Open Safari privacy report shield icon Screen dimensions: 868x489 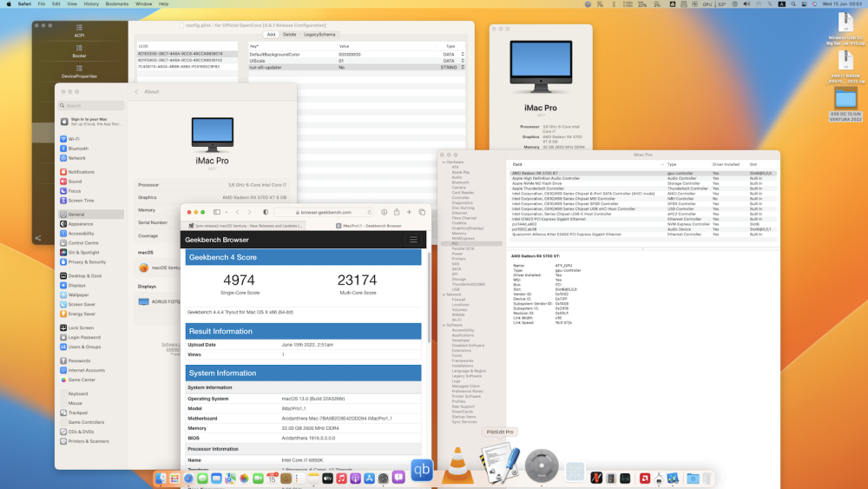click(266, 212)
